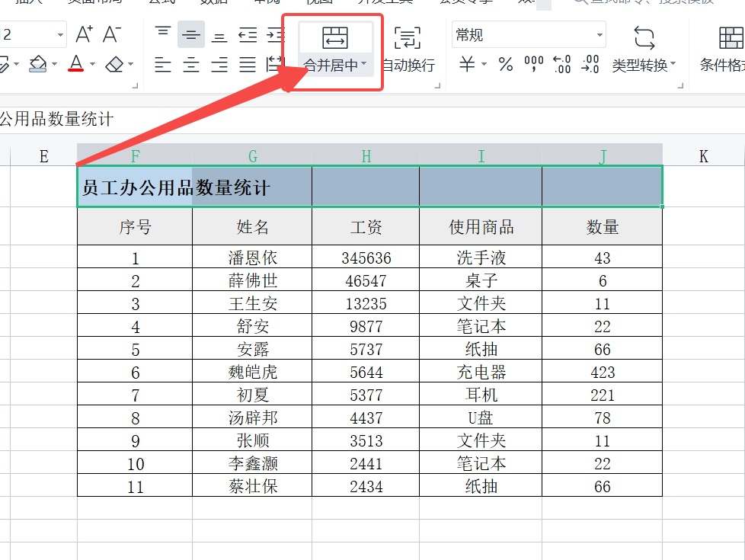Image resolution: width=745 pixels, height=560 pixels.
Task: Open font settings dialog launcher
Action: pyautogui.click(x=135, y=85)
